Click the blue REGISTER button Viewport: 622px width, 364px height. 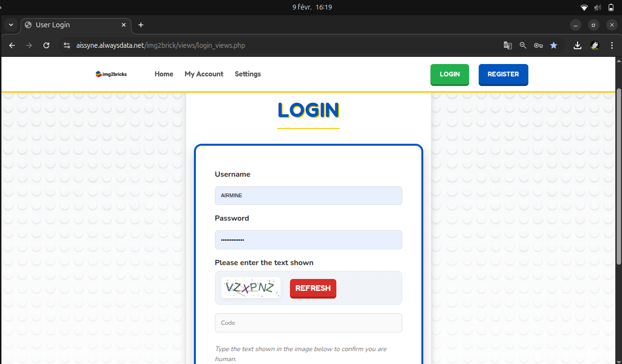coord(503,75)
